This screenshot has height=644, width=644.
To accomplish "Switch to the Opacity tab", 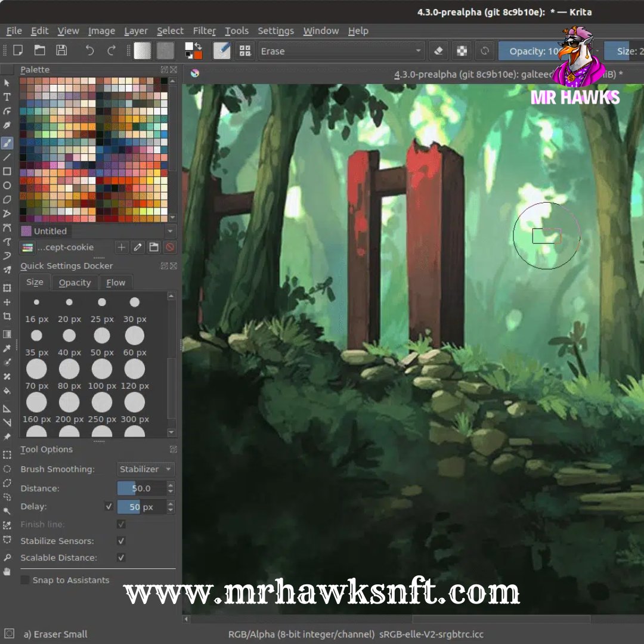I will (75, 283).
